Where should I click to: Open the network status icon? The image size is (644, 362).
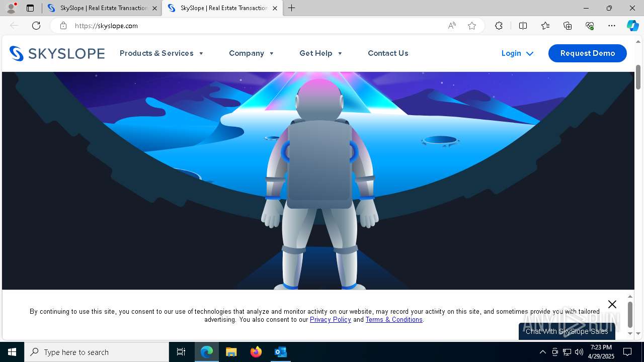(x=567, y=352)
